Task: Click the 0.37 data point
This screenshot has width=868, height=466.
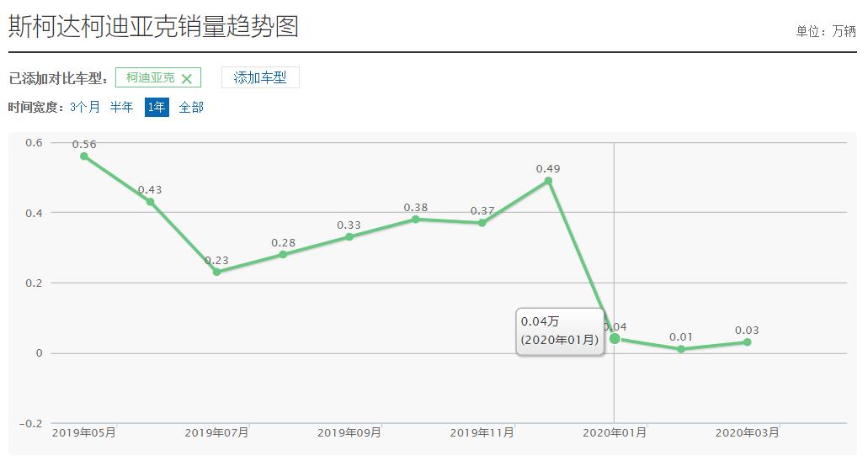Action: click(x=482, y=223)
